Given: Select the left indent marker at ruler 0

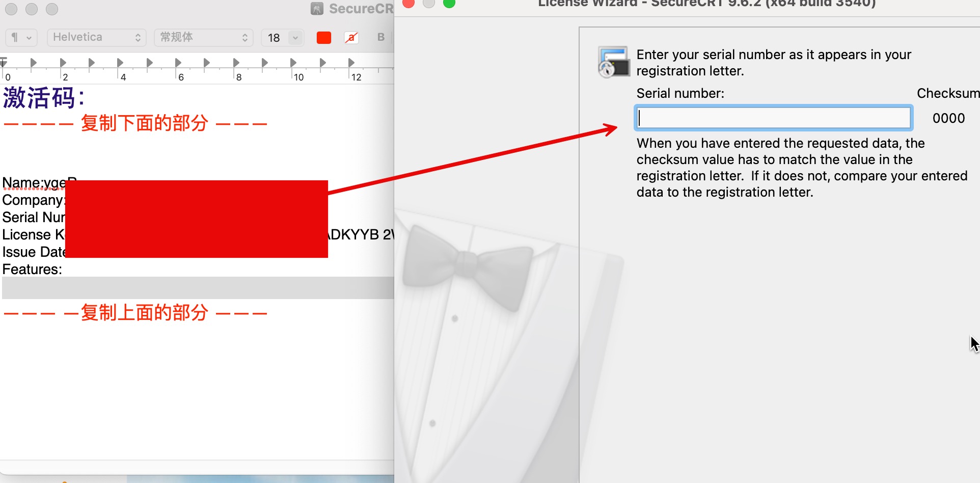Looking at the screenshot, I should pos(4,63).
